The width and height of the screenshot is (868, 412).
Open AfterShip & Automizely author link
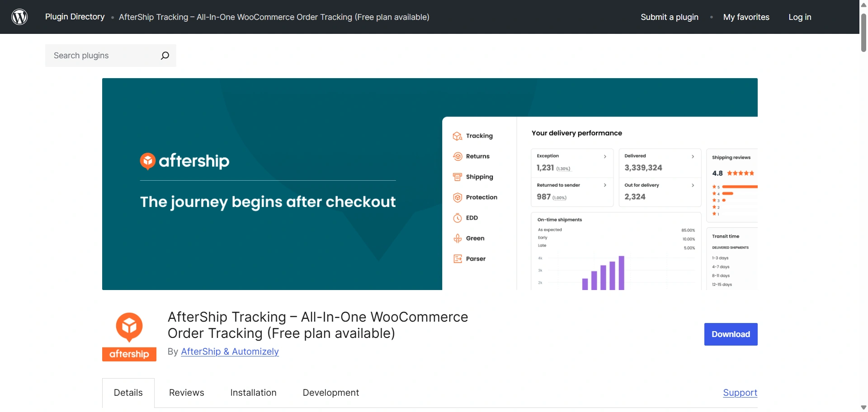click(230, 351)
